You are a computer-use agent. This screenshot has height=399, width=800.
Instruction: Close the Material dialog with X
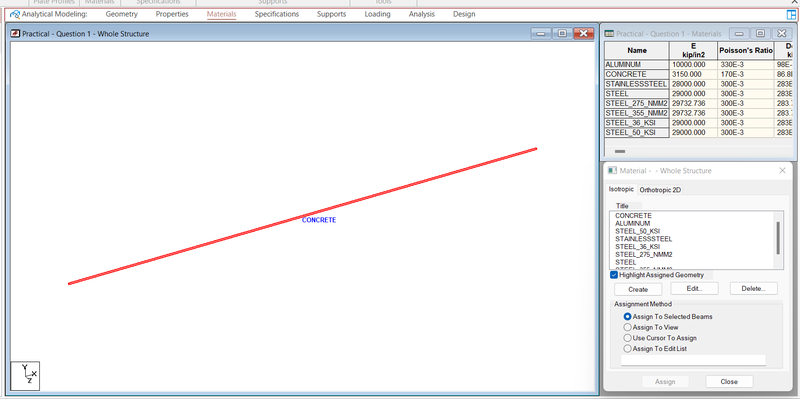click(x=782, y=170)
